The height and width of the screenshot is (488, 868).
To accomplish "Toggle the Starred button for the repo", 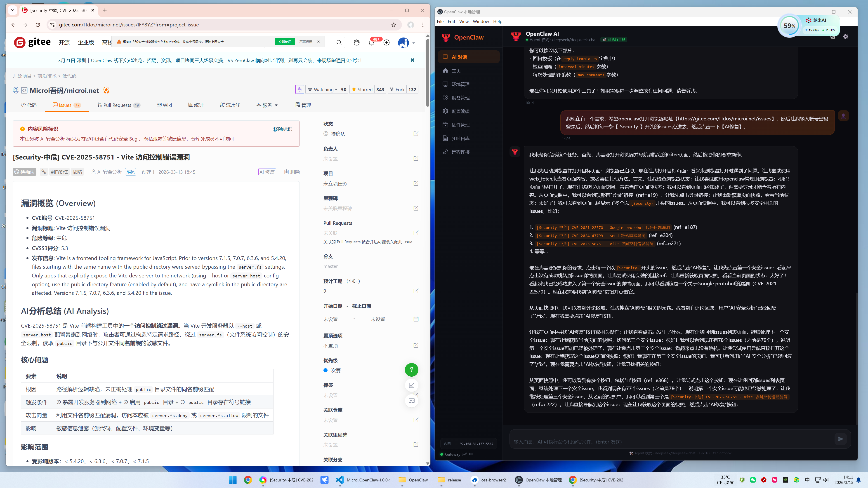I will click(x=362, y=90).
